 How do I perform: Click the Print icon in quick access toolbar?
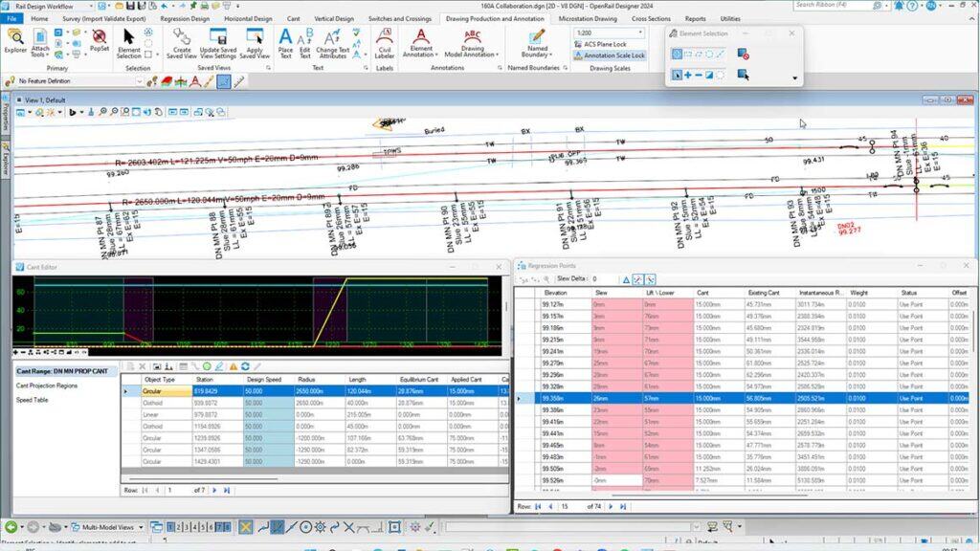pyautogui.click(x=205, y=6)
